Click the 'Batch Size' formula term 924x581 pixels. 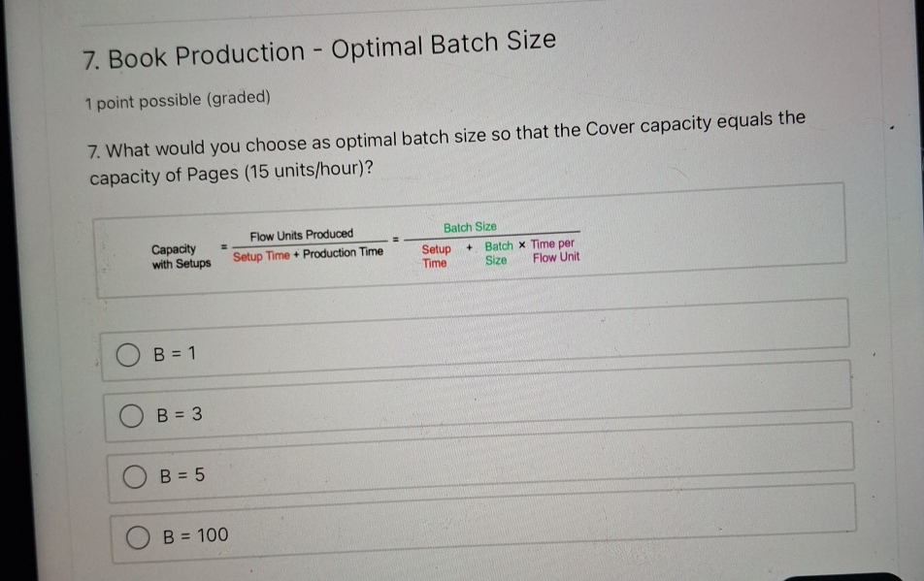[471, 226]
